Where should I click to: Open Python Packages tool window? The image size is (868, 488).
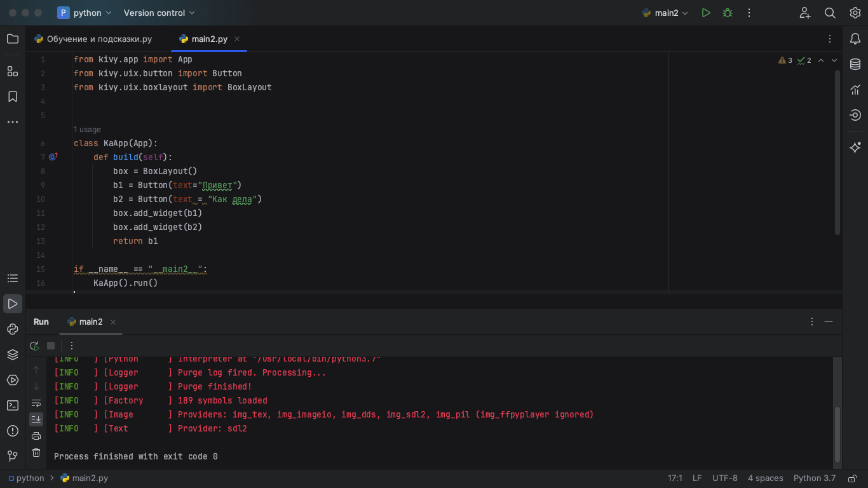tap(13, 355)
